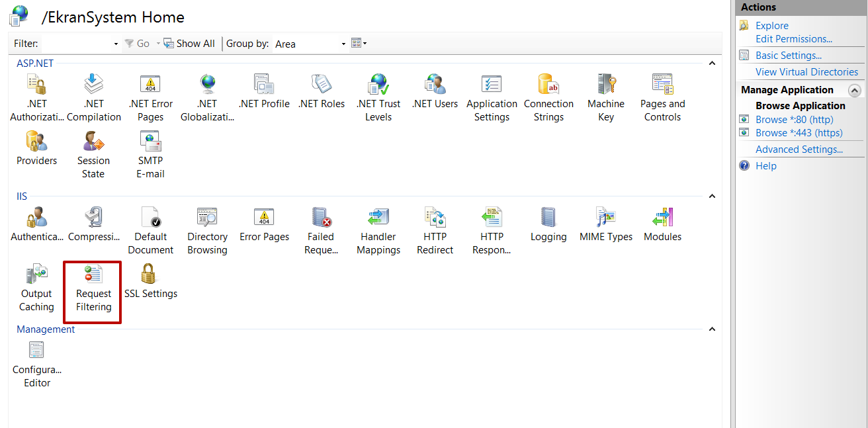
Task: Open Connection Strings feature
Action: click(x=548, y=97)
